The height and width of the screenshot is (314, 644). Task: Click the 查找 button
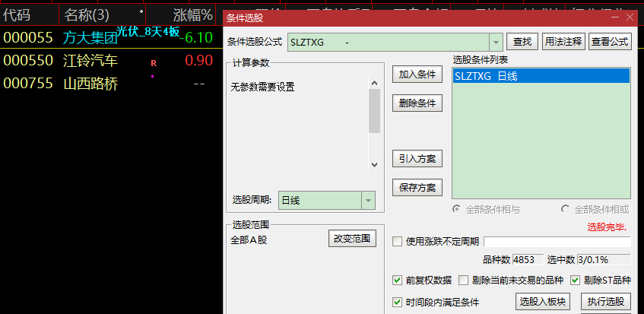click(x=522, y=42)
